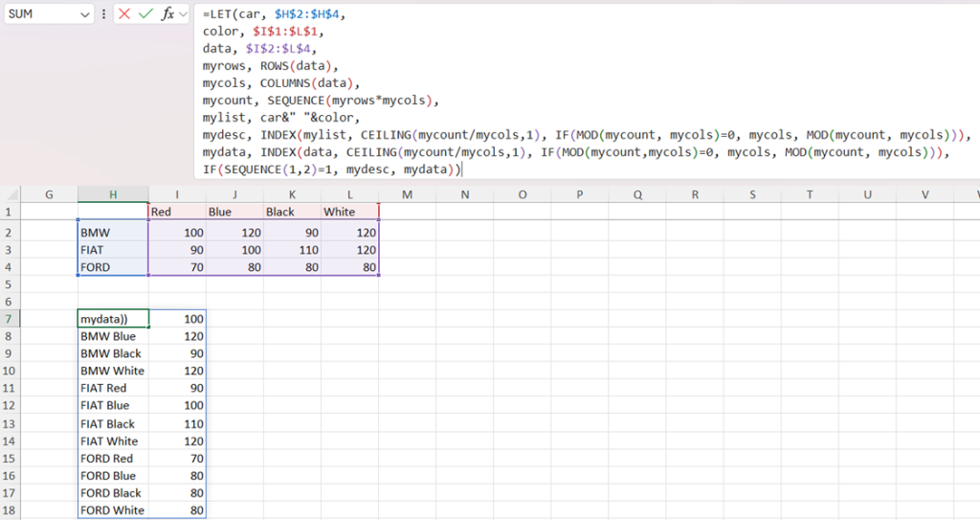
Task: Select row 7 header
Action: [10, 319]
